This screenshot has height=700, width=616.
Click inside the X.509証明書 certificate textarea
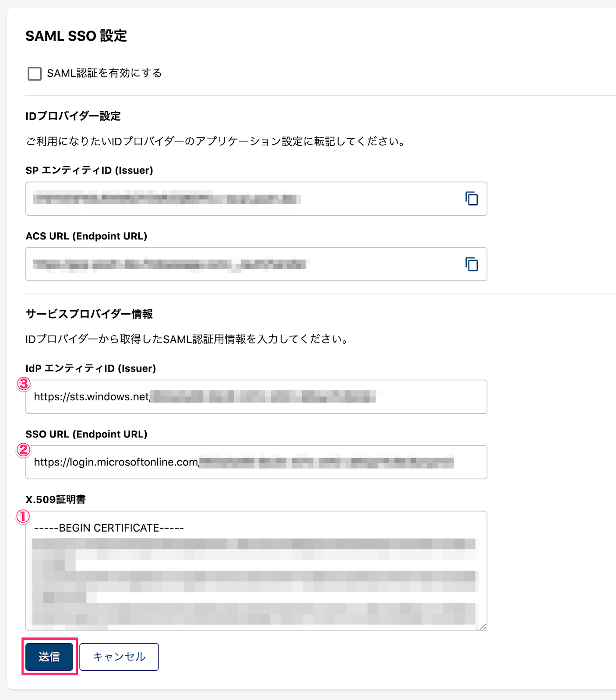pyautogui.click(x=256, y=571)
